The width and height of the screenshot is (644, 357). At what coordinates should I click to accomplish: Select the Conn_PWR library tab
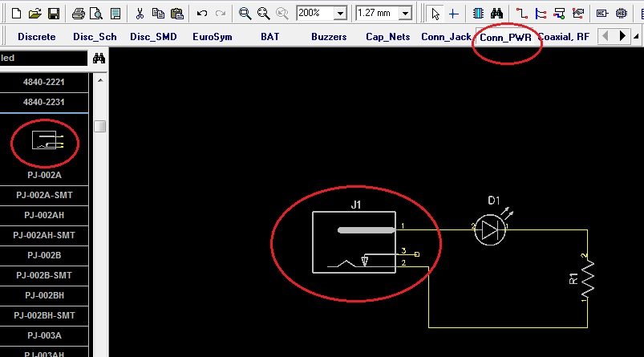pos(505,38)
